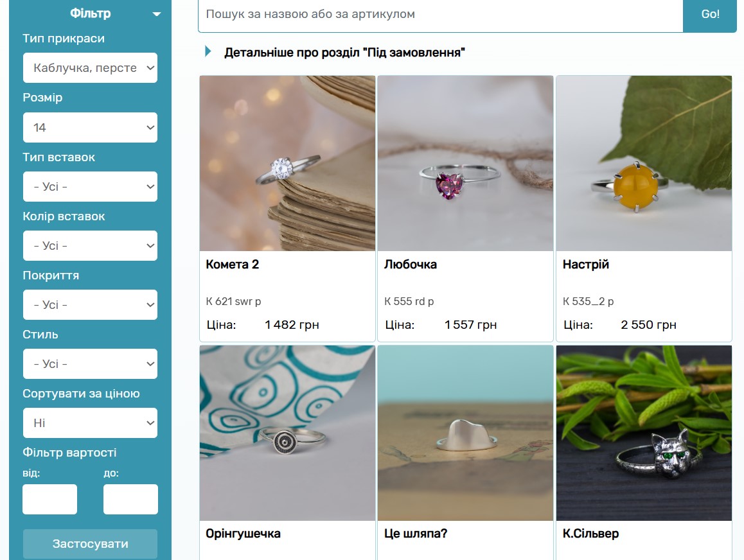The image size is (744, 560).
Task: Open the К.Сільвер cat ring photo
Action: click(644, 433)
